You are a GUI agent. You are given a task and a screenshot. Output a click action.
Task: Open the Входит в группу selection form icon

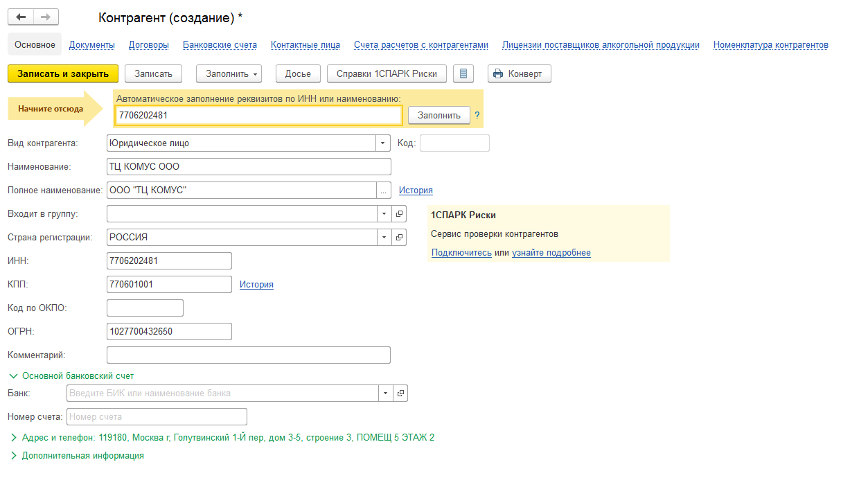coord(400,214)
